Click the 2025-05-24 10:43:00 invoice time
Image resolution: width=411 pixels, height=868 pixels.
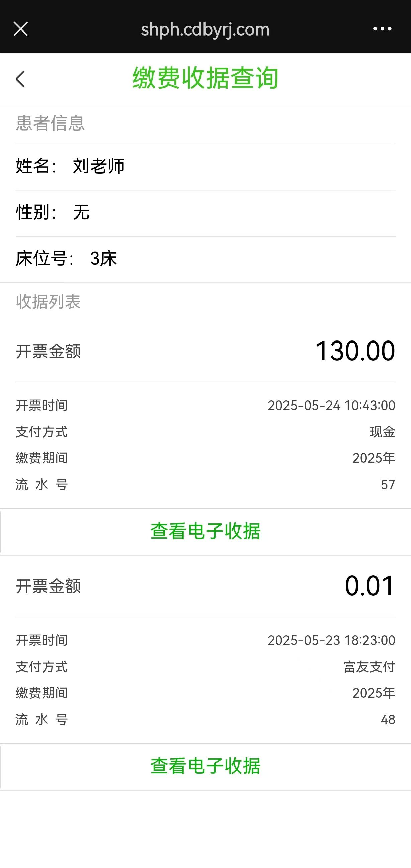click(x=331, y=406)
